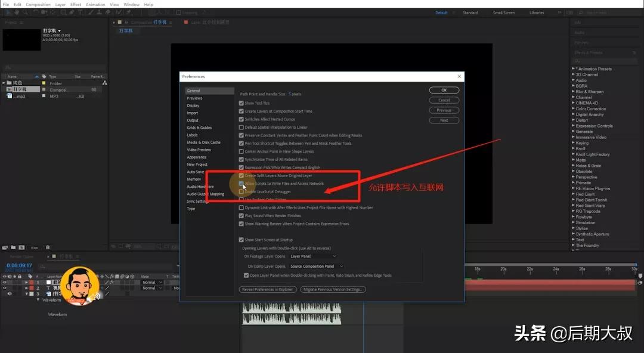Click the adjustment layer column icon in timeline
This screenshot has width=644, height=353.
coord(127,277)
